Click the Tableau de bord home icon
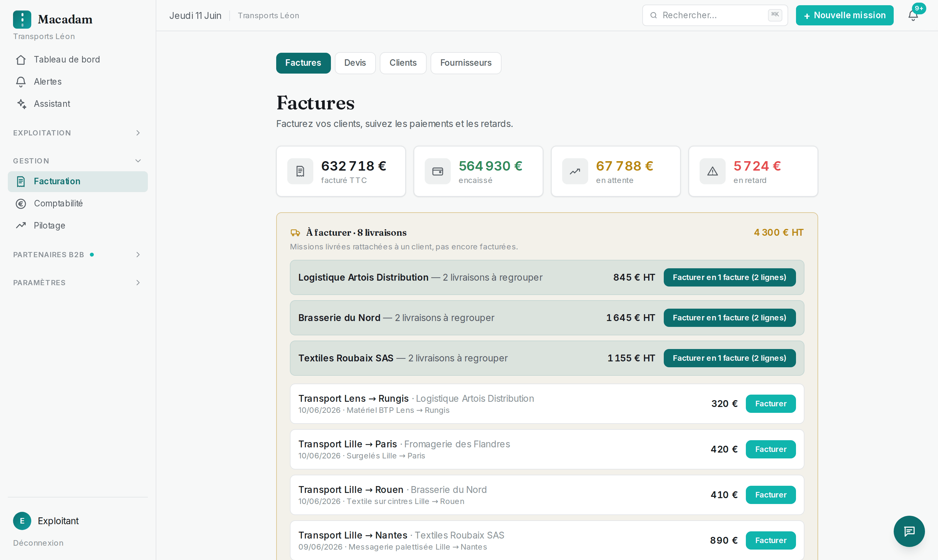938x560 pixels. [x=21, y=60]
